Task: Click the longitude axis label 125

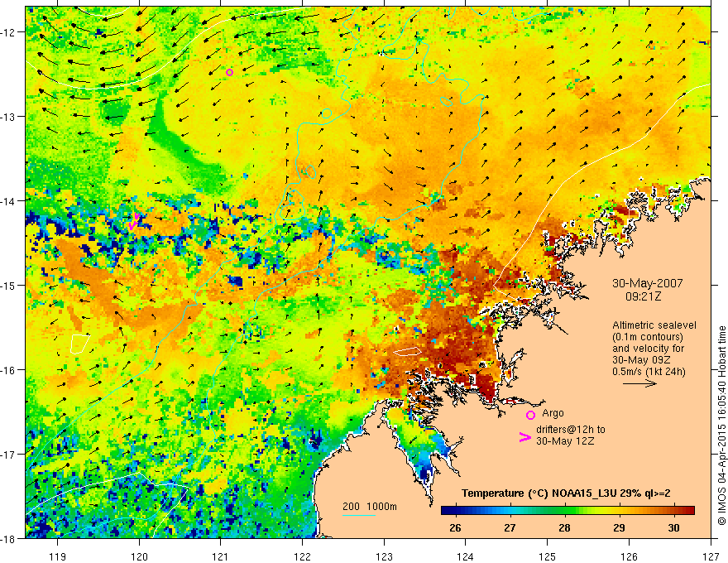Action: click(548, 556)
